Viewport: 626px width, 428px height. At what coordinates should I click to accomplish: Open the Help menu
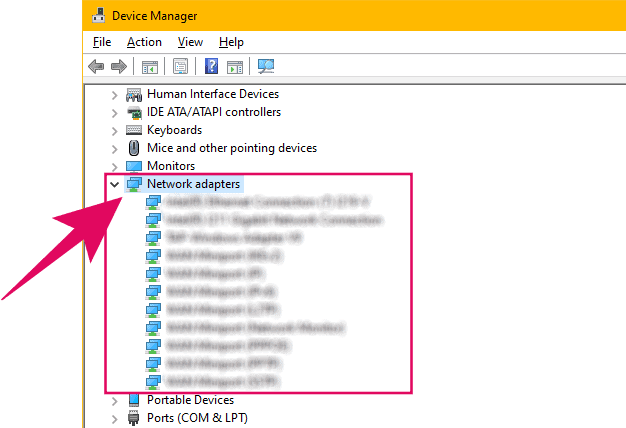point(231,42)
